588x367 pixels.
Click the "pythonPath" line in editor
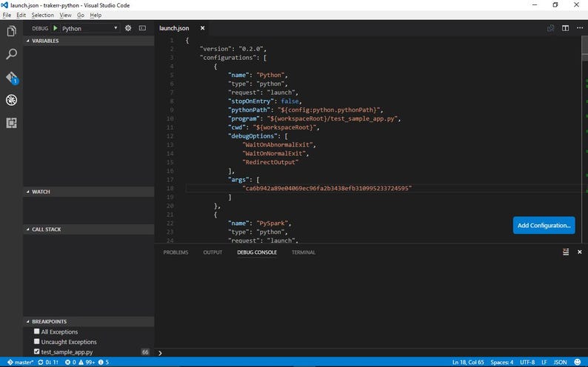pos(306,110)
